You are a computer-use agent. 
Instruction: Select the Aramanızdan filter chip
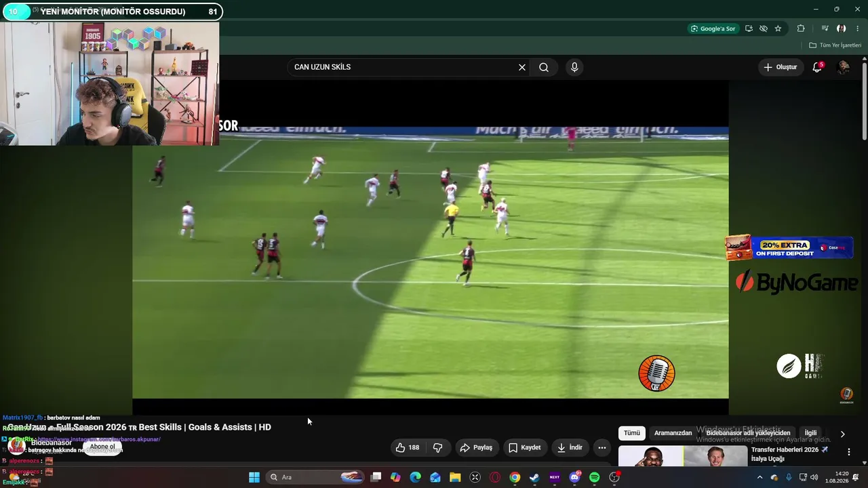click(673, 433)
